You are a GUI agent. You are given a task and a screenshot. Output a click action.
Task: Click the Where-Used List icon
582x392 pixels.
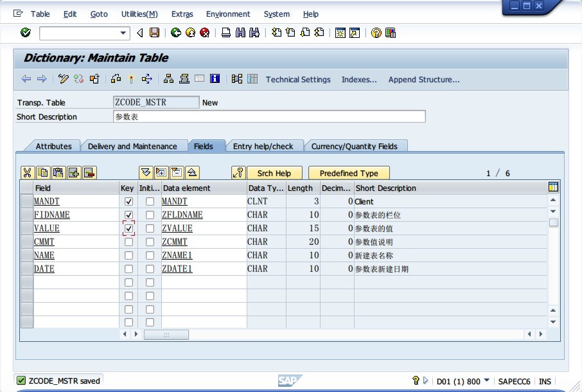[147, 78]
